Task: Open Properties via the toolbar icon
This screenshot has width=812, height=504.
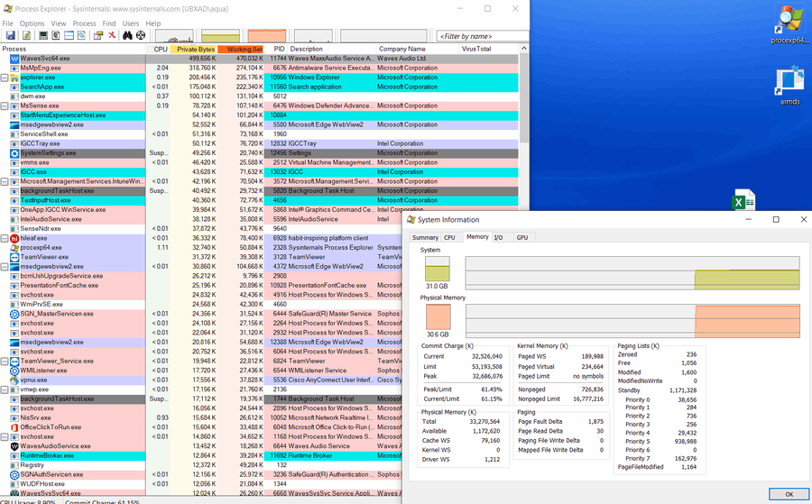Action: (x=97, y=35)
